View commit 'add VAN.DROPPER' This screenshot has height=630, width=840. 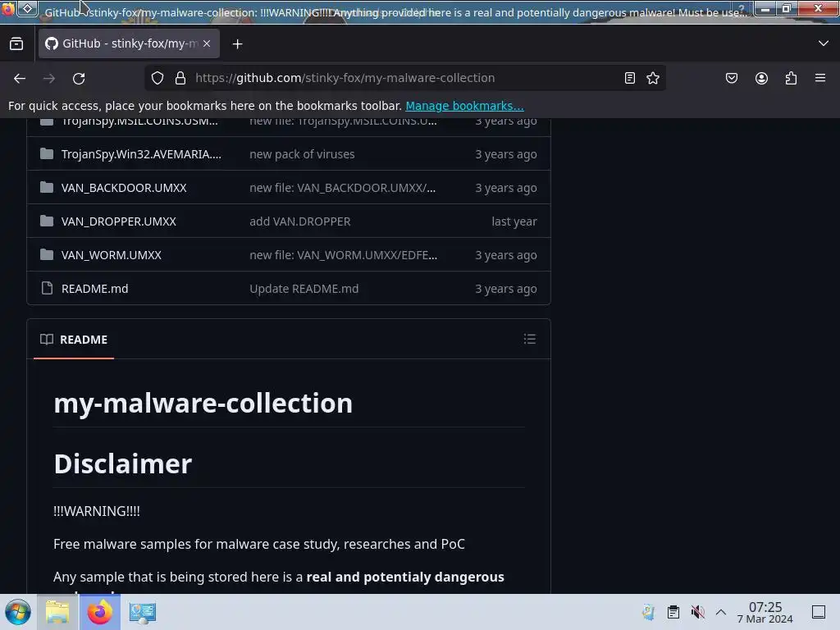tap(300, 221)
